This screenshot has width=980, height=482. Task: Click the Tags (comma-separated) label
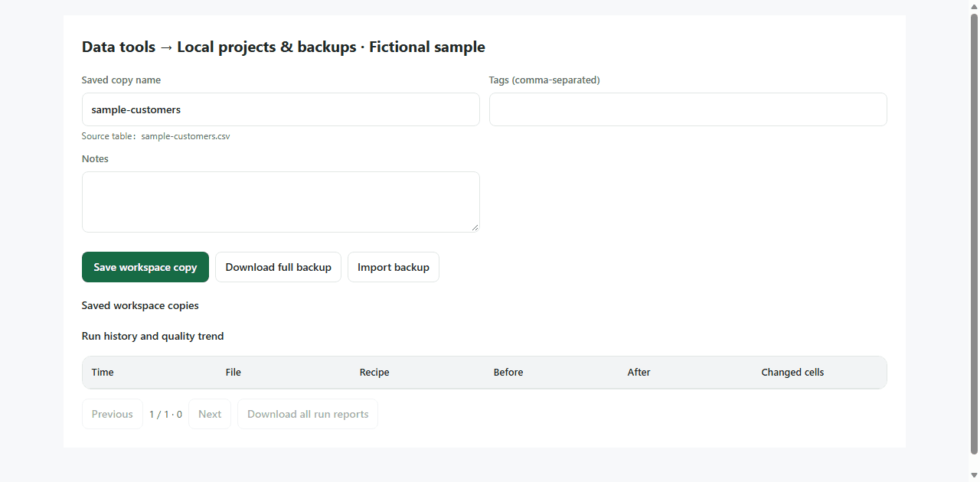tap(544, 80)
